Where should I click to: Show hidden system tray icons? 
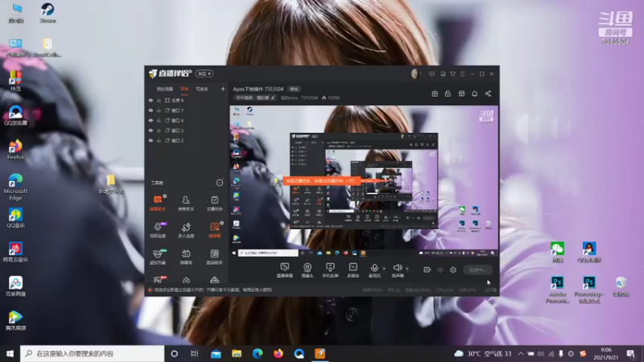pyautogui.click(x=520, y=353)
